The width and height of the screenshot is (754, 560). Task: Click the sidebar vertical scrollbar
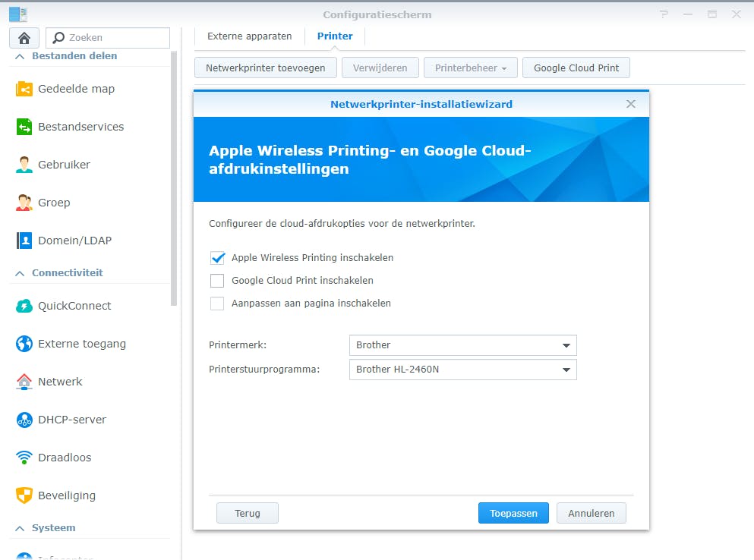tap(174, 178)
